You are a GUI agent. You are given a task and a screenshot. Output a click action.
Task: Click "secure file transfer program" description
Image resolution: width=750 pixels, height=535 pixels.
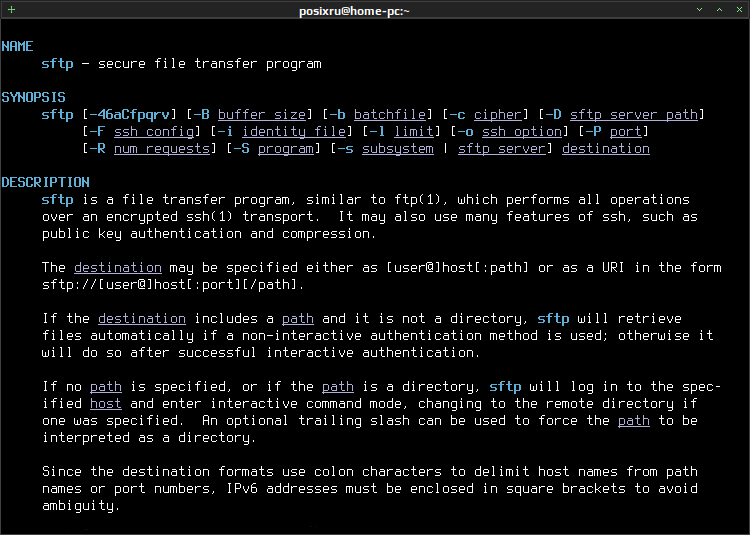[210, 64]
